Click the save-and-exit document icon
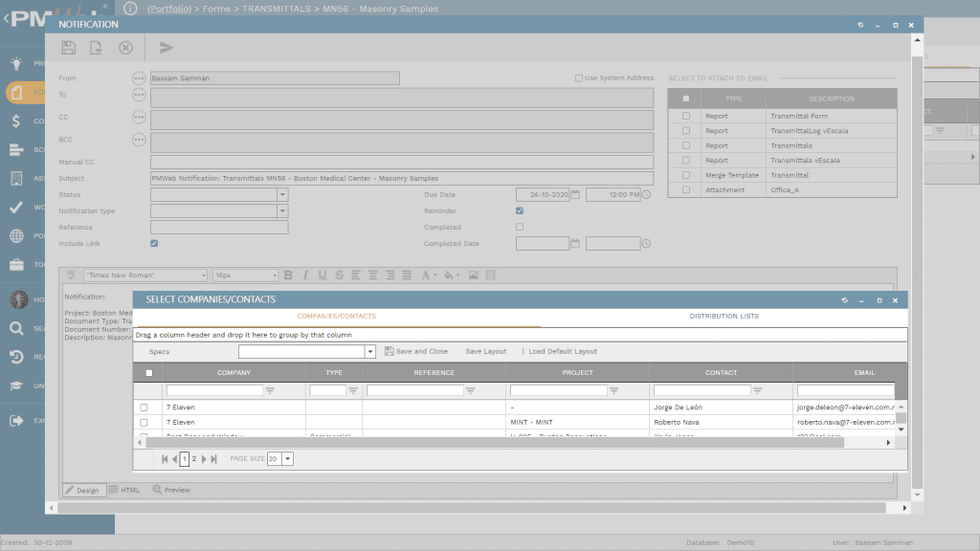This screenshot has height=551, width=980. coord(96,48)
